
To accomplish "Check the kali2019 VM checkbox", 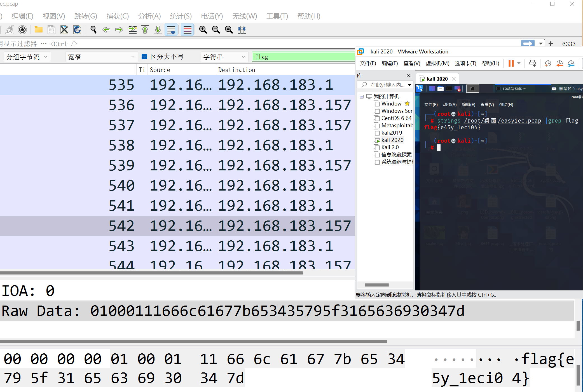I will [377, 133].
